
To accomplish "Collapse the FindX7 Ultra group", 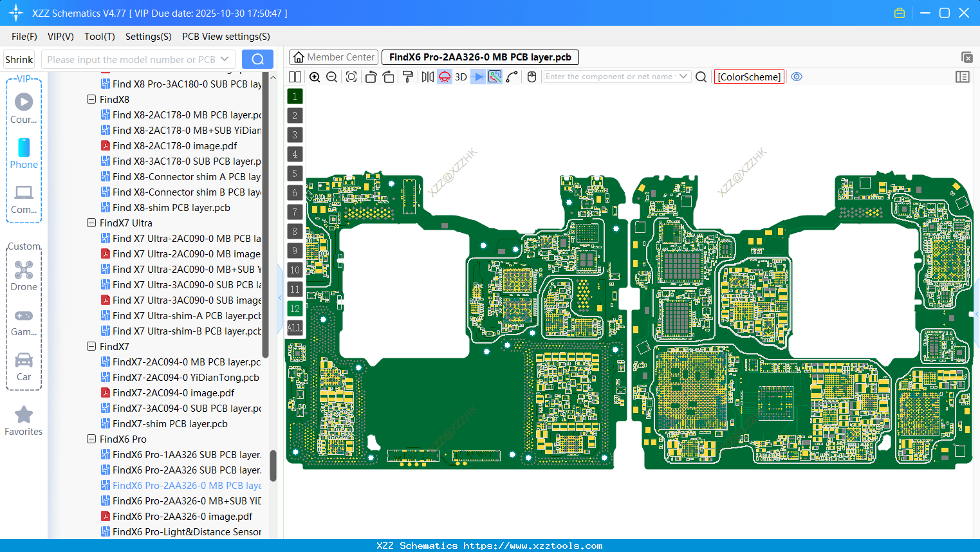I will click(91, 223).
